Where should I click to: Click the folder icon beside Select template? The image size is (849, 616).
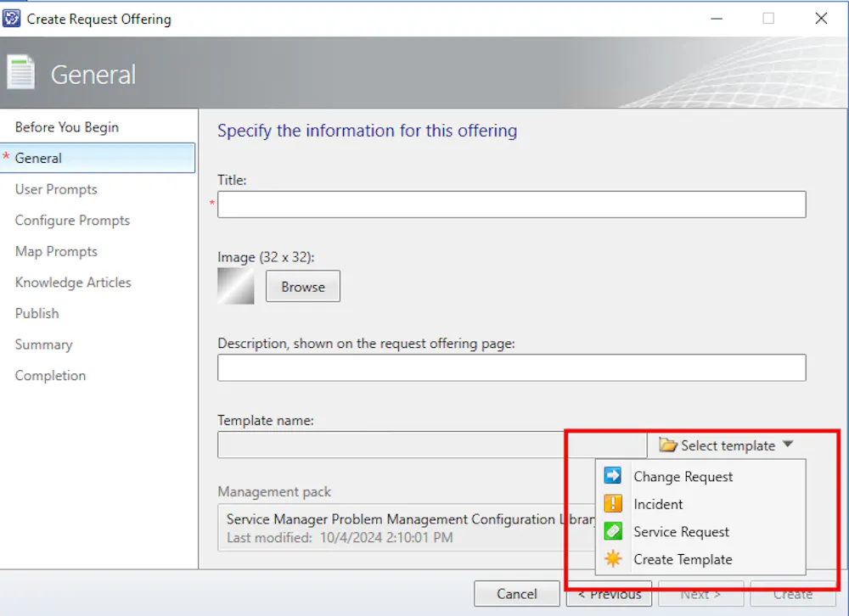(667, 445)
